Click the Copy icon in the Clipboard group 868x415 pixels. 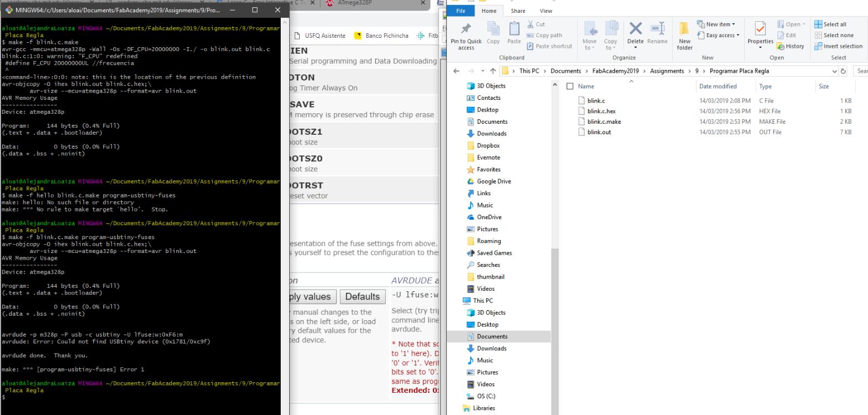[x=492, y=33]
